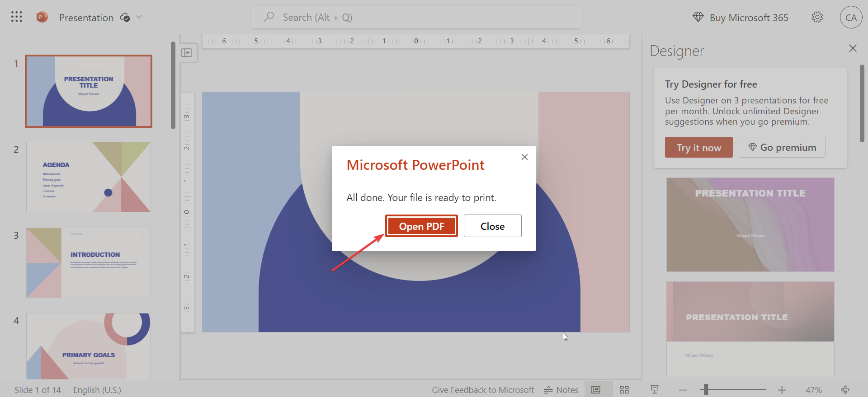
Task: Close the Microsoft PowerPoint dialog with X
Action: click(524, 157)
